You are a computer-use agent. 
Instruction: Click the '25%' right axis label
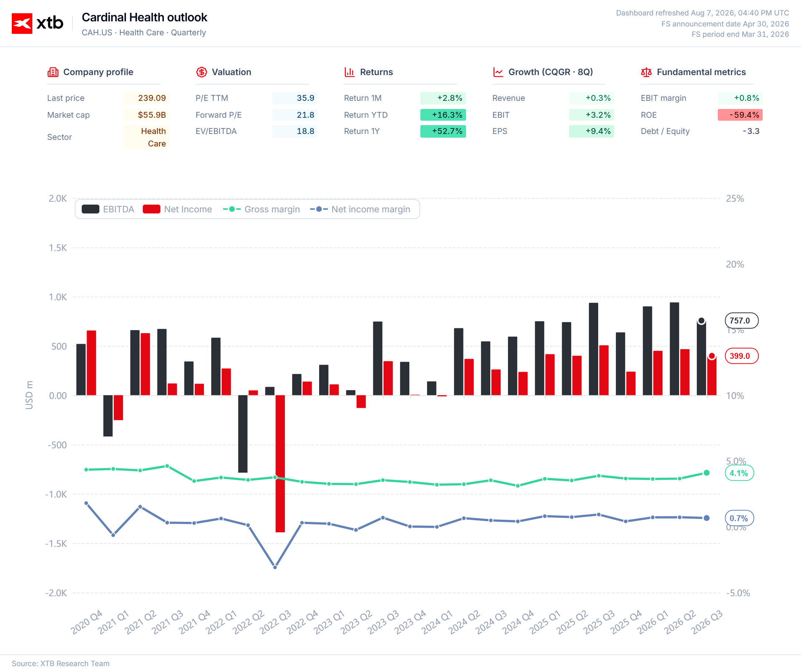click(x=735, y=198)
